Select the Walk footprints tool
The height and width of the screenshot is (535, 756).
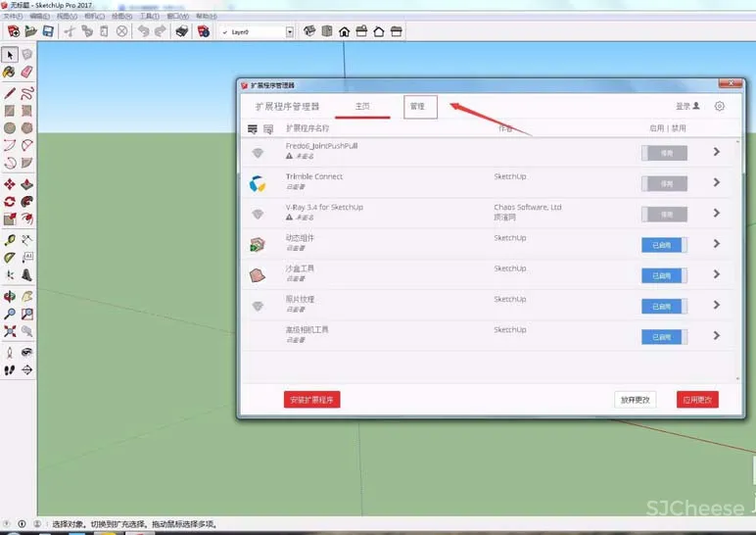10,370
